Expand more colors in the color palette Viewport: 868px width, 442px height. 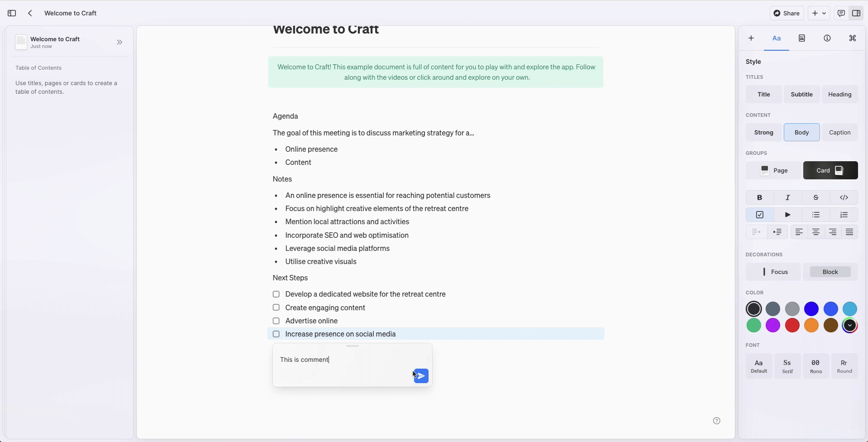click(x=850, y=325)
